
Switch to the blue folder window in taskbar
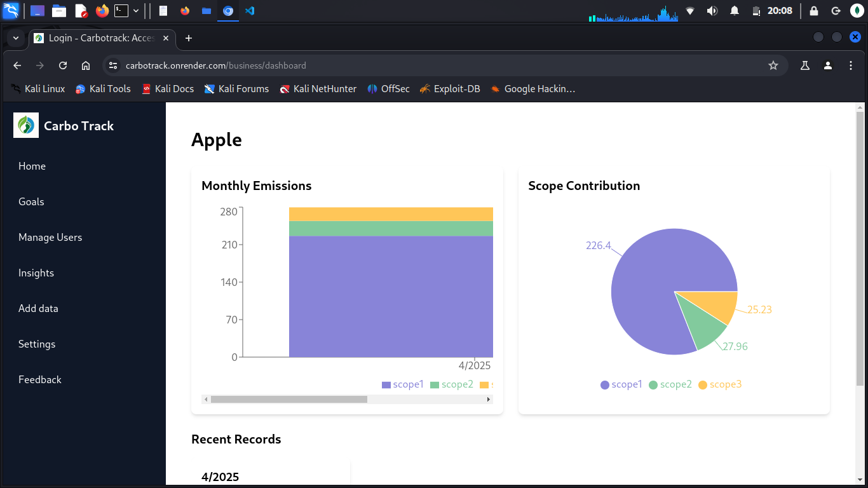[x=207, y=11]
